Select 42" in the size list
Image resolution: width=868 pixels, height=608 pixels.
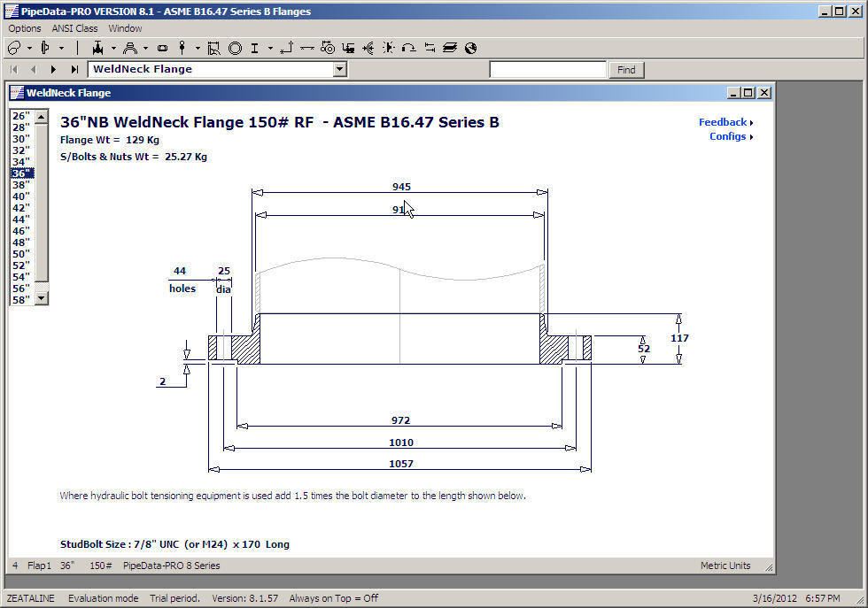pos(21,208)
